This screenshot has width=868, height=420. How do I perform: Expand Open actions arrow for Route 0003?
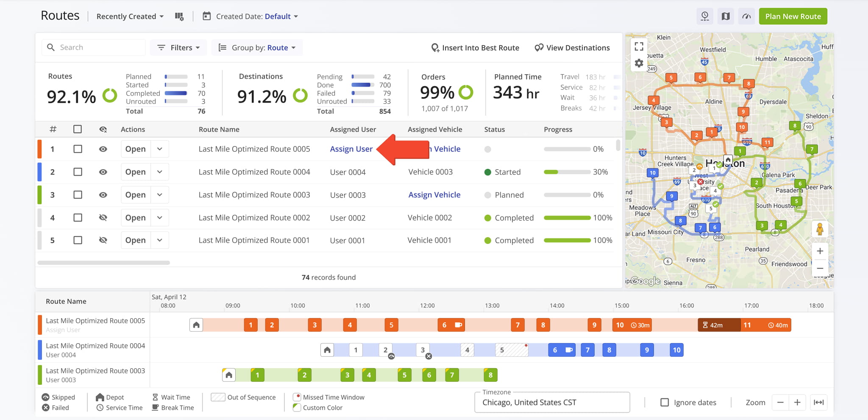[x=160, y=195]
